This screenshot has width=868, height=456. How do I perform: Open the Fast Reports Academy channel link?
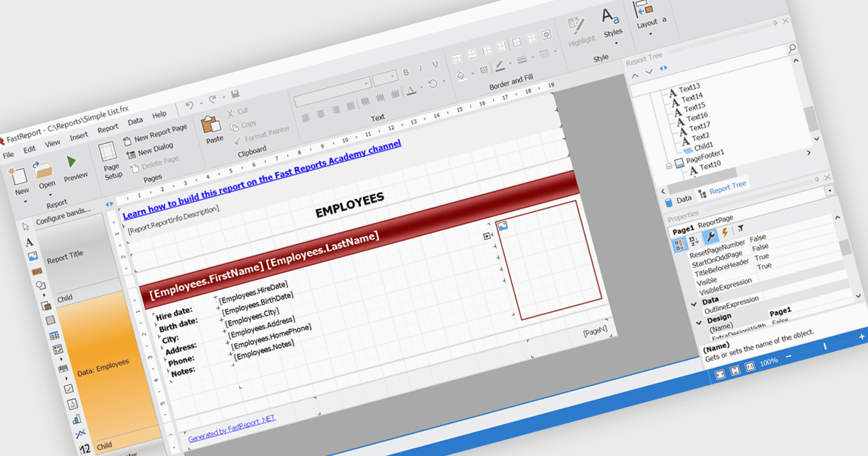click(262, 180)
